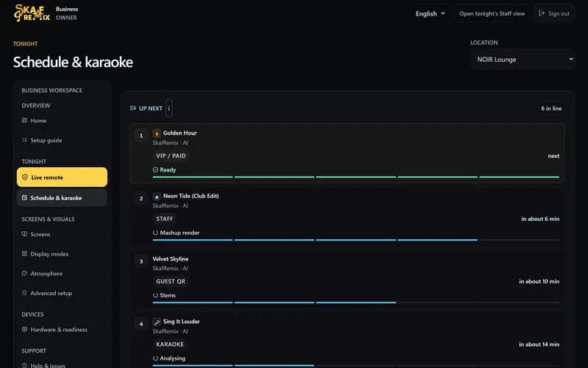This screenshot has height=368, width=588.
Task: Click the 6 in line badge
Action: point(551,108)
